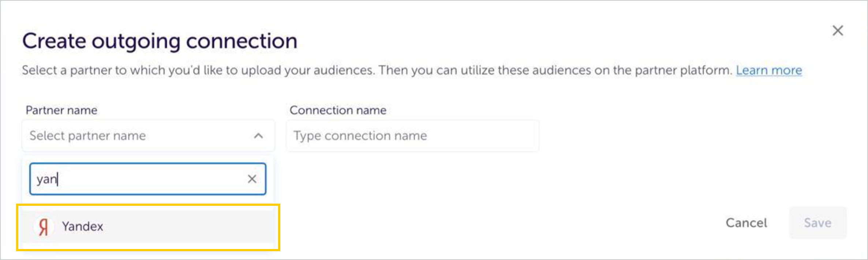Screen dimensions: 868x260
Task: Click the Connection name label
Action: point(338,110)
